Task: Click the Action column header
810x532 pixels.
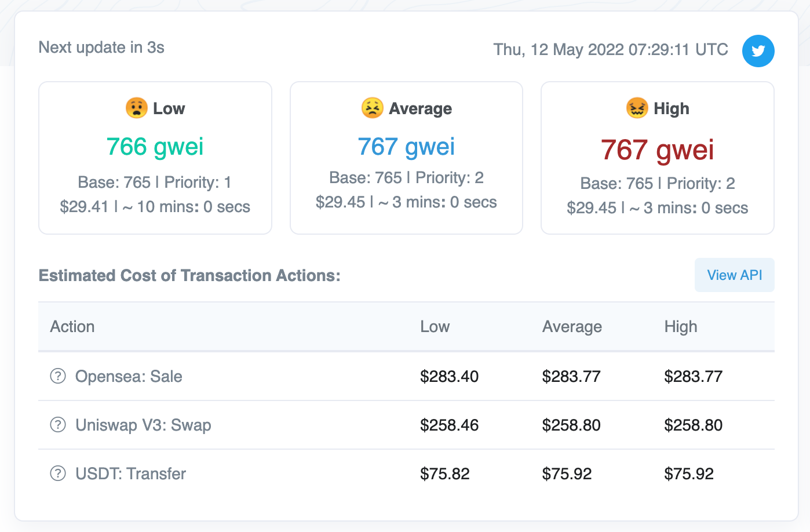Action: pyautogui.click(x=72, y=327)
